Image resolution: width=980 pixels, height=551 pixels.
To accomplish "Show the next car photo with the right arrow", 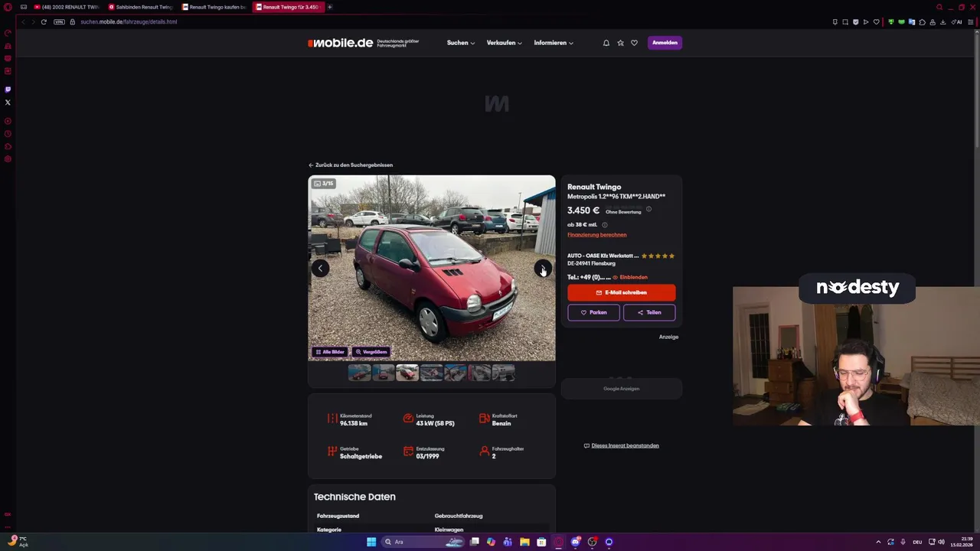I will coord(542,268).
